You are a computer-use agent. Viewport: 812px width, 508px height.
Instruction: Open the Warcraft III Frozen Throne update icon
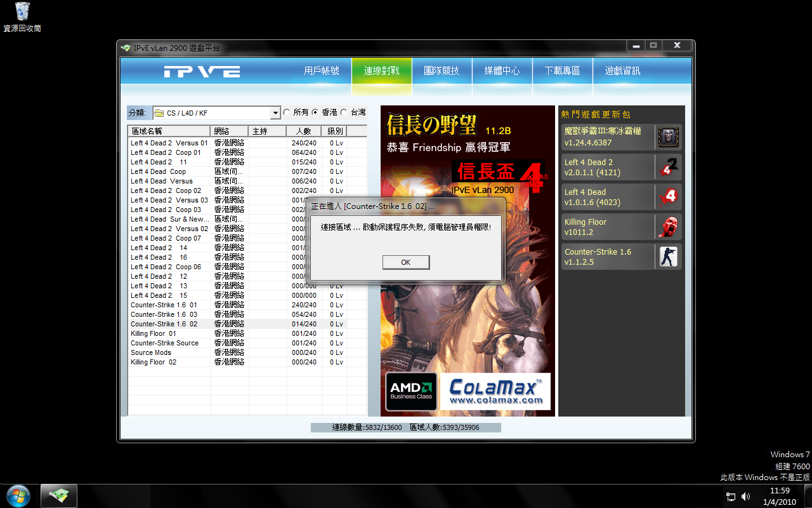tap(669, 137)
